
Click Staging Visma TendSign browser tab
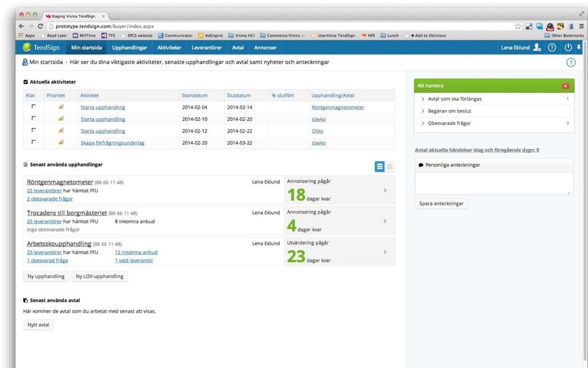pyautogui.click(x=74, y=16)
